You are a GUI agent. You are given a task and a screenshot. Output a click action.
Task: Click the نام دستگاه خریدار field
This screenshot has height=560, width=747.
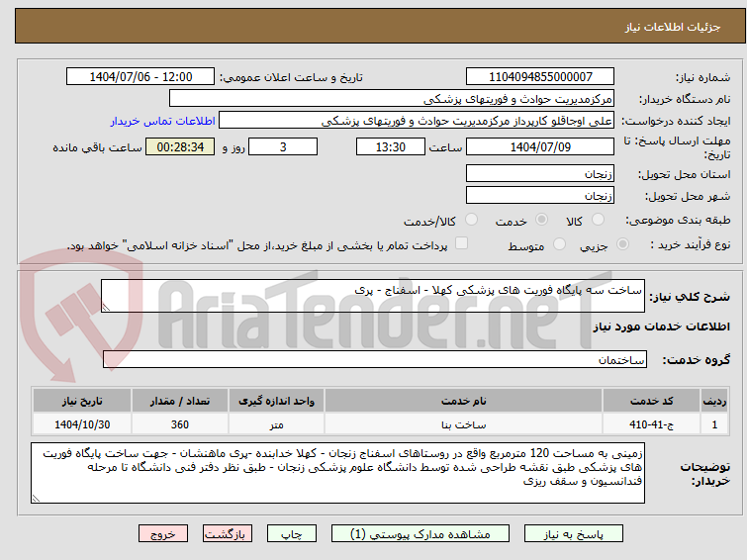point(392,99)
